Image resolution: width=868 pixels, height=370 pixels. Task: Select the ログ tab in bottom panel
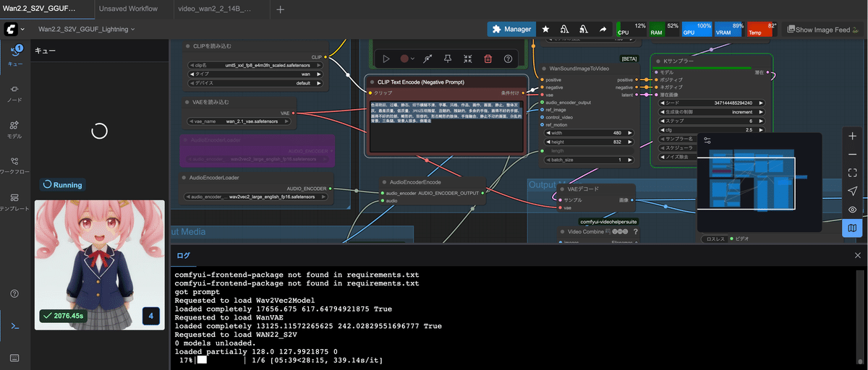pos(184,255)
